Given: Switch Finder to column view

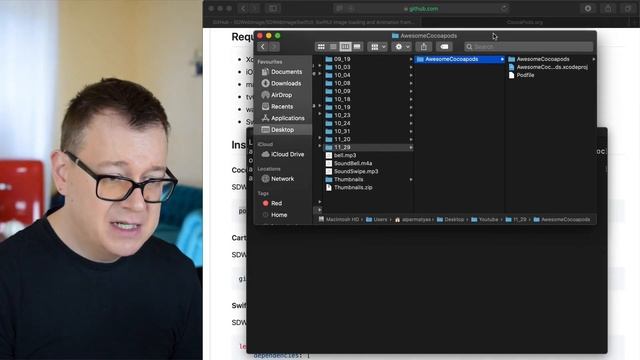Looking at the screenshot, I should coord(345,47).
